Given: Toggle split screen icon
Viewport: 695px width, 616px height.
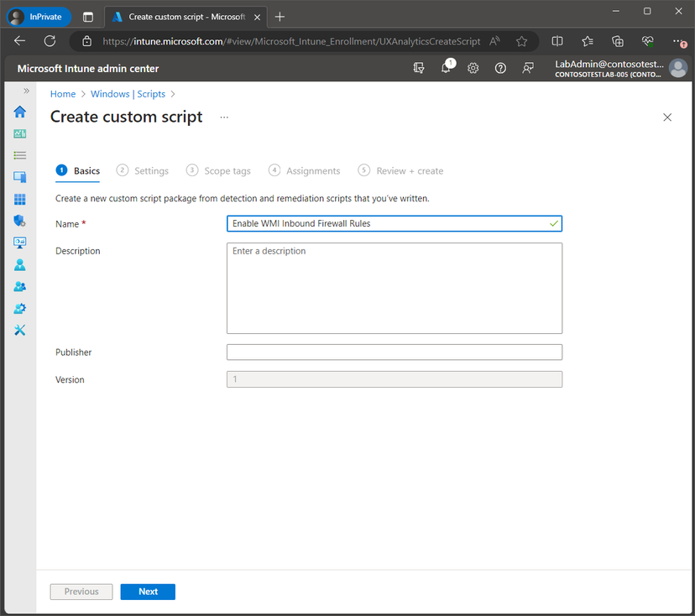Looking at the screenshot, I should coord(557,41).
